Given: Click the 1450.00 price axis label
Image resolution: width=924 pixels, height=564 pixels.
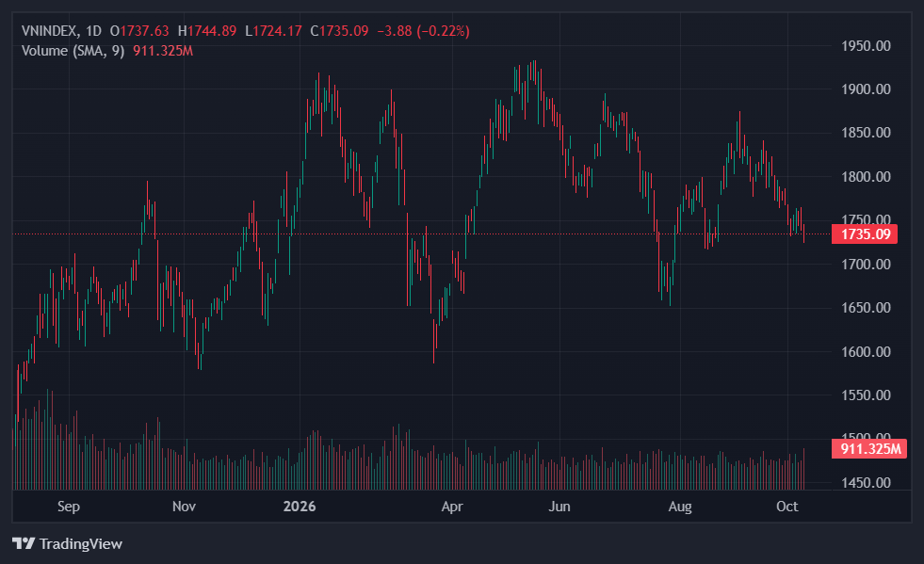Looking at the screenshot, I should [x=866, y=483].
